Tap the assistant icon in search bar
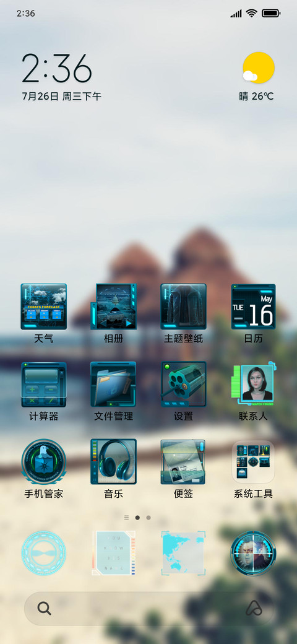This screenshot has width=297, height=644. (254, 608)
